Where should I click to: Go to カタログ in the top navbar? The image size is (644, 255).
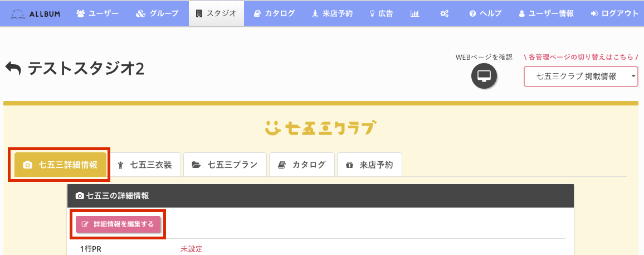[x=274, y=13]
